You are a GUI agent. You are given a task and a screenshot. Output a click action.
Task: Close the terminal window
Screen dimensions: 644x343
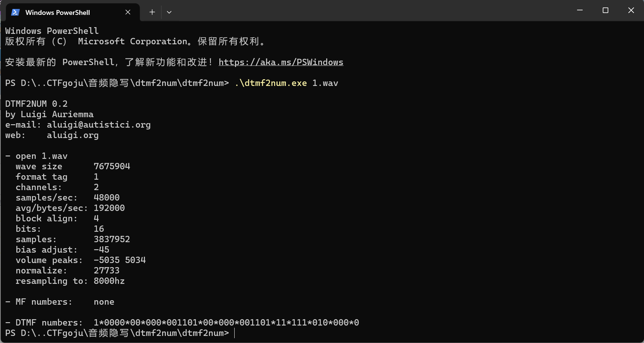(x=631, y=10)
